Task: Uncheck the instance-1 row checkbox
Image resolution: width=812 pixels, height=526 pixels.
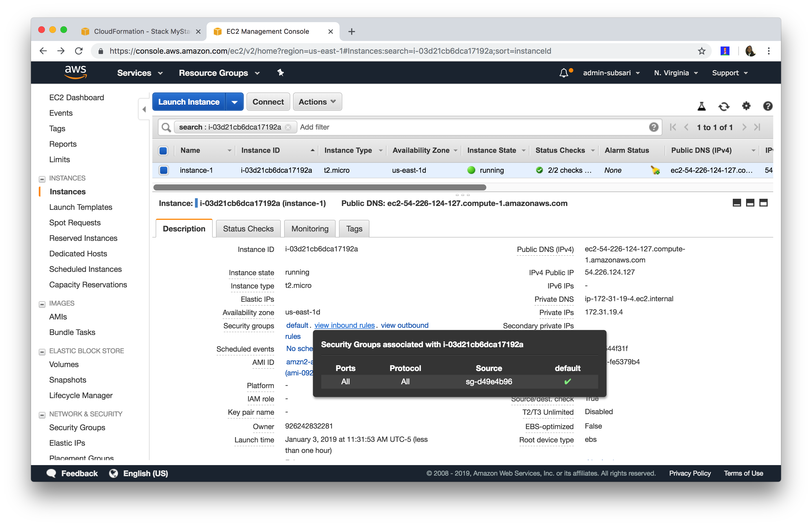Action: pos(164,170)
